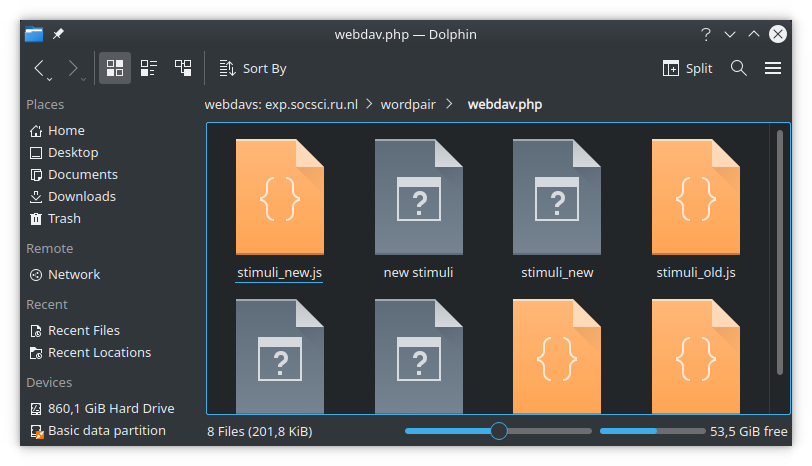Click the Forward navigation arrow
812x466 pixels.
pyautogui.click(x=73, y=68)
